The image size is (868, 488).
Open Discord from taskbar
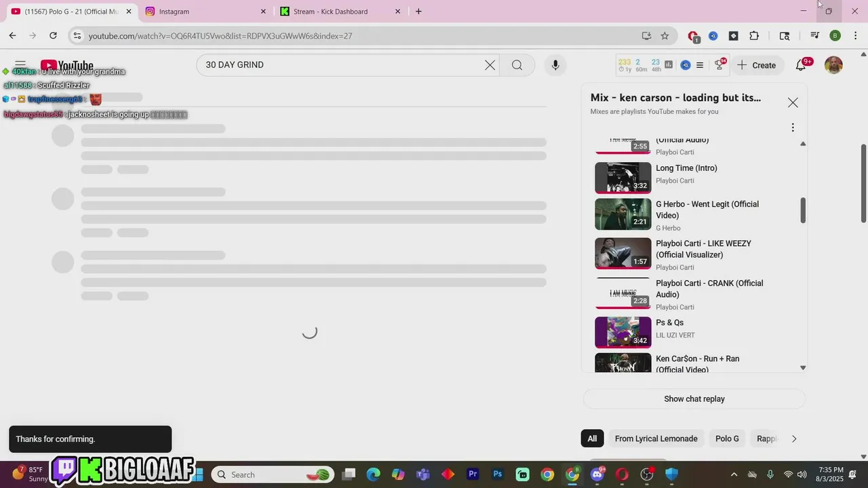point(597,474)
